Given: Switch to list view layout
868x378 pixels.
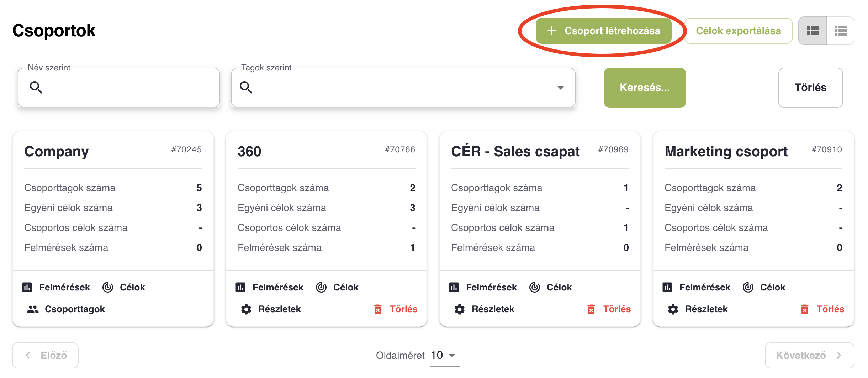Looking at the screenshot, I should (840, 31).
